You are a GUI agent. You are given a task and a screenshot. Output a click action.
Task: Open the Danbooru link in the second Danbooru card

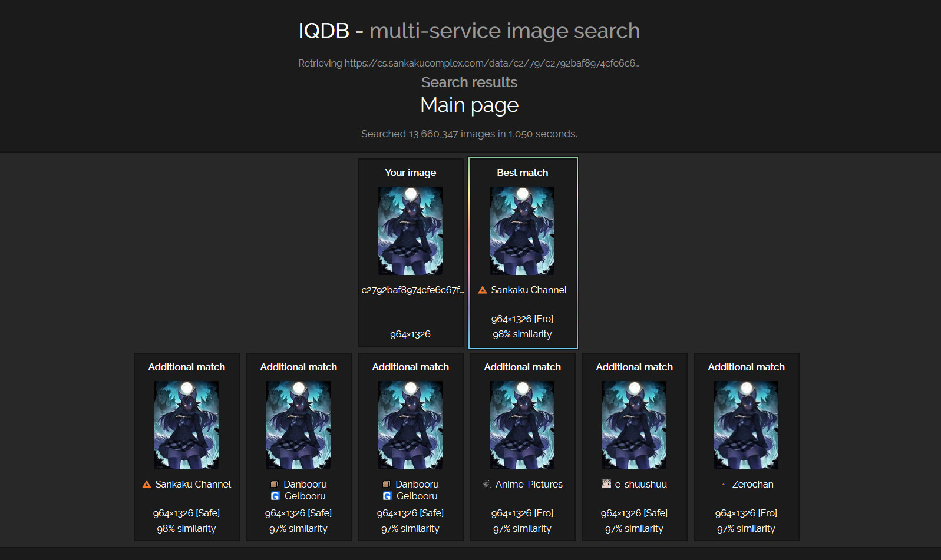[417, 484]
